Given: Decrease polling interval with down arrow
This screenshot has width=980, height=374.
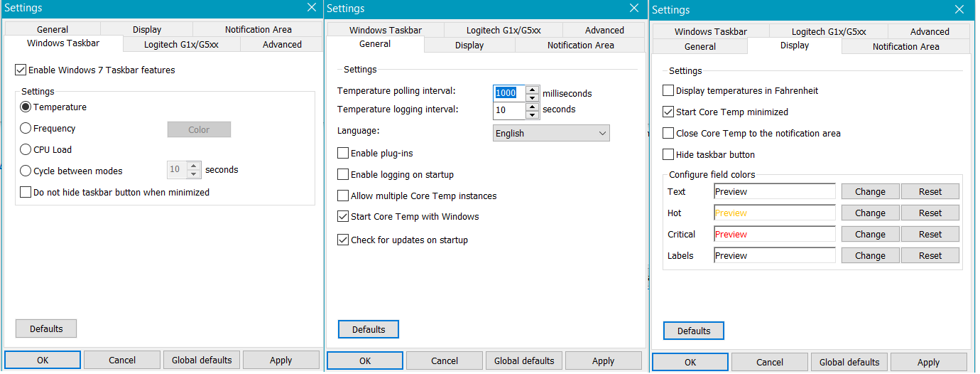Looking at the screenshot, I should [533, 97].
